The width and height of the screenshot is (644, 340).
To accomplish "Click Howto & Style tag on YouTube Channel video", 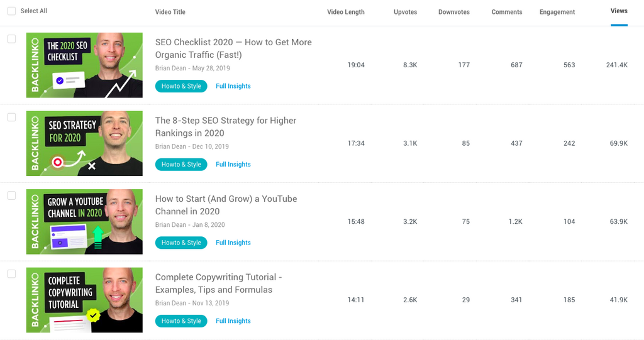I will [181, 243].
